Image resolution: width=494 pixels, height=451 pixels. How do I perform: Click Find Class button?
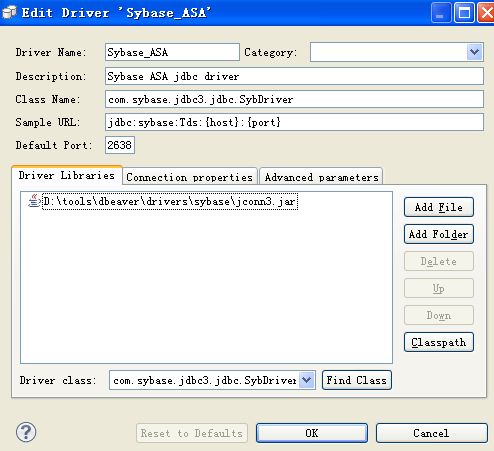(357, 380)
